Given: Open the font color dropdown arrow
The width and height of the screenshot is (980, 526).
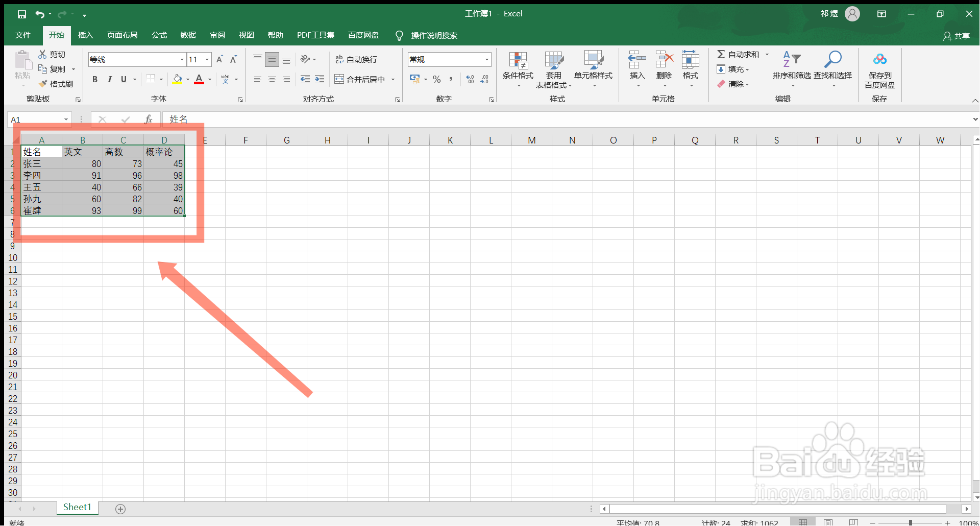Looking at the screenshot, I should pyautogui.click(x=210, y=79).
